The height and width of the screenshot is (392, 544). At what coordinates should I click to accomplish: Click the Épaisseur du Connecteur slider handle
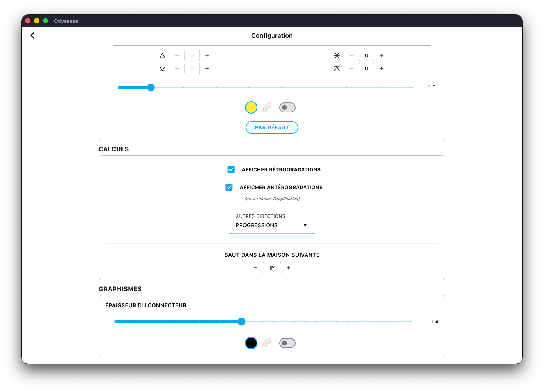(x=242, y=322)
